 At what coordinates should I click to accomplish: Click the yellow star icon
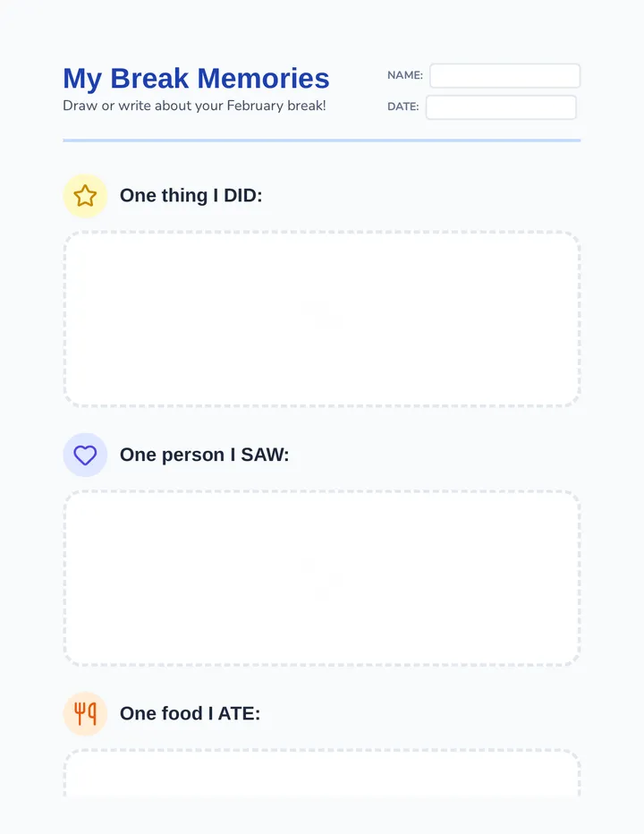click(x=85, y=196)
